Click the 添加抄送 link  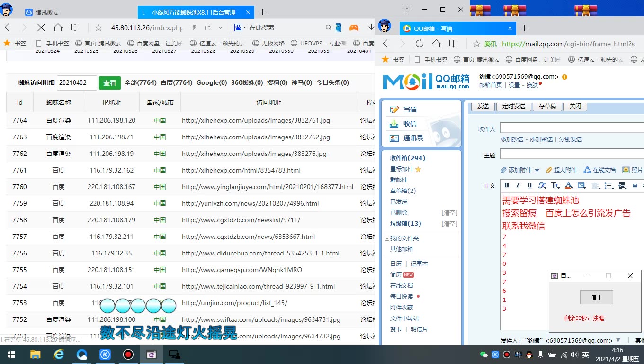tap(512, 139)
